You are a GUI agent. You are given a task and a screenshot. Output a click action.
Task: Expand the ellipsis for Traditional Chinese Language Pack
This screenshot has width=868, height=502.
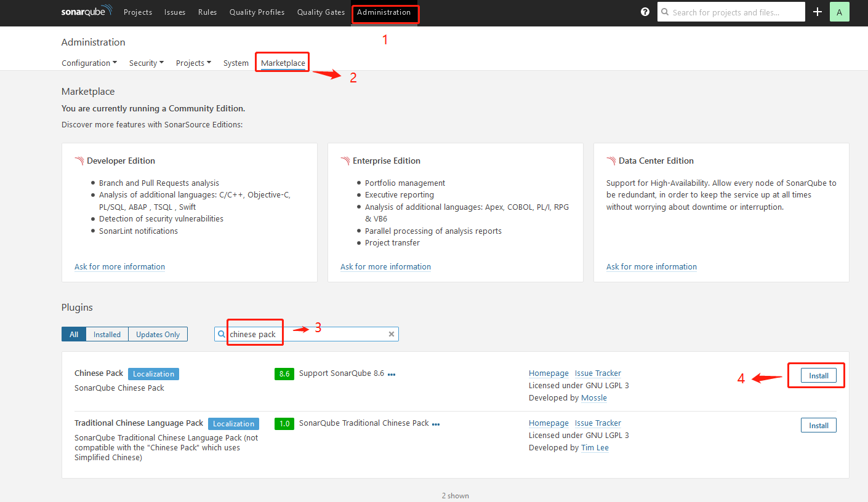[x=436, y=423]
